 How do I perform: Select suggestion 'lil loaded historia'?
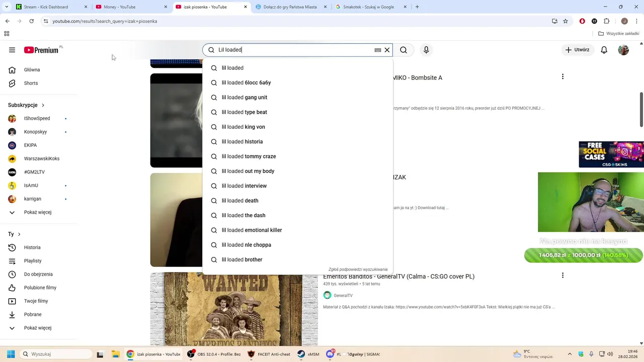pos(297,142)
